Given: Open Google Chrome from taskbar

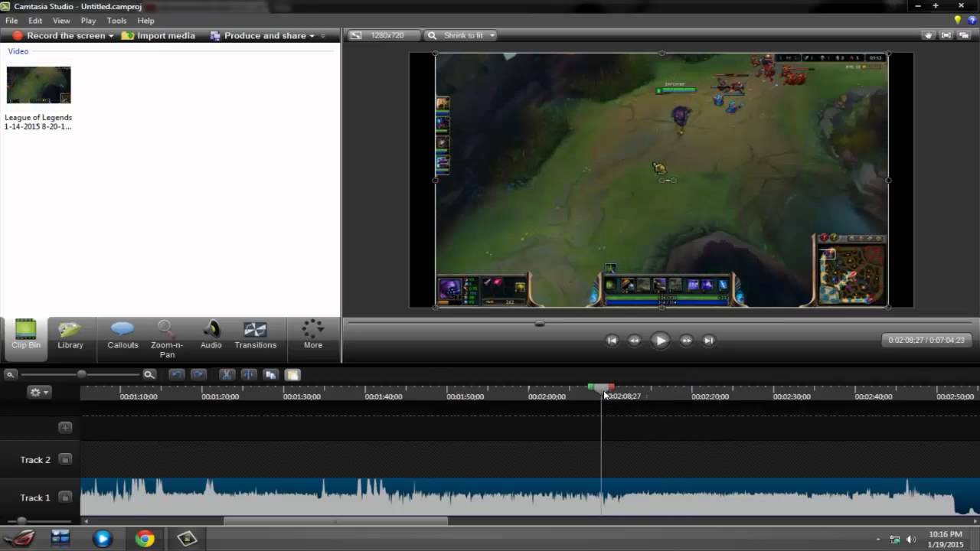Looking at the screenshot, I should click(145, 539).
